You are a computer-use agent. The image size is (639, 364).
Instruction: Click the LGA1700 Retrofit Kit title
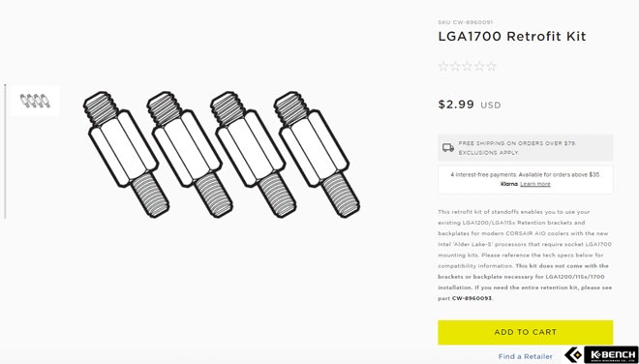point(512,36)
